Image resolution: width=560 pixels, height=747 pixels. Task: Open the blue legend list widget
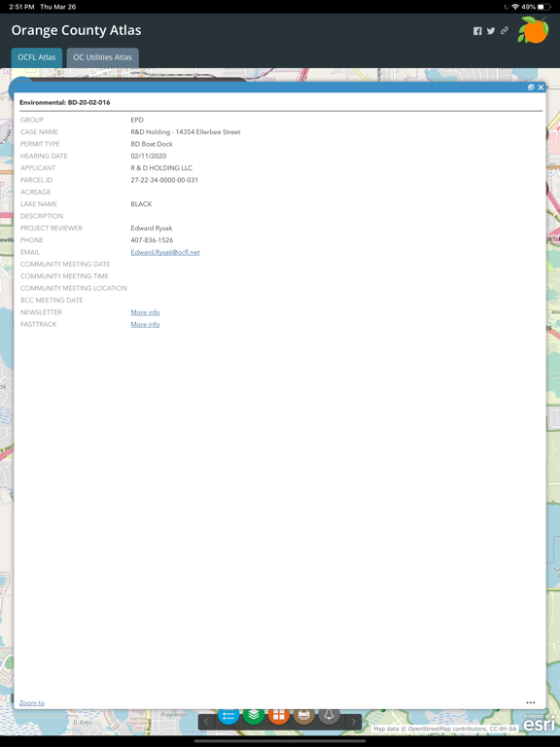point(228,716)
